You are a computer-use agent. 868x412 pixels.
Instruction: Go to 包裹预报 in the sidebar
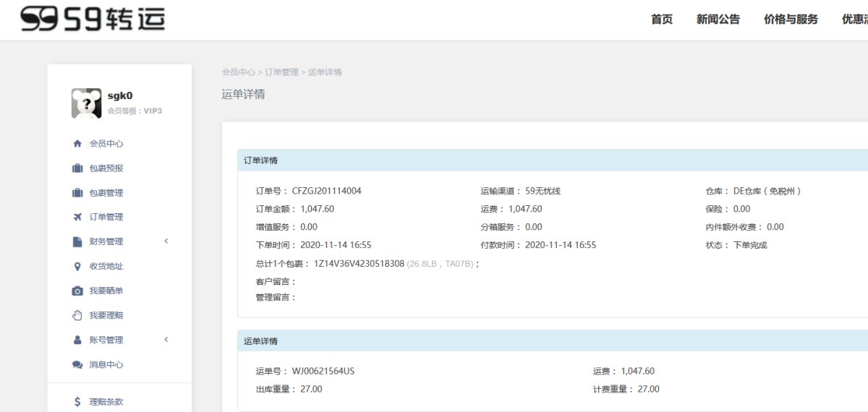(106, 168)
